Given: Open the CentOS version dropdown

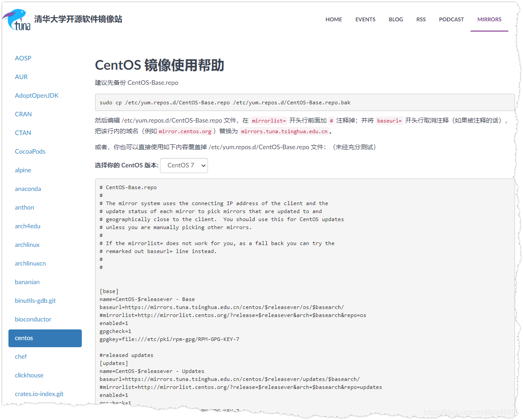Looking at the screenshot, I should point(184,165).
